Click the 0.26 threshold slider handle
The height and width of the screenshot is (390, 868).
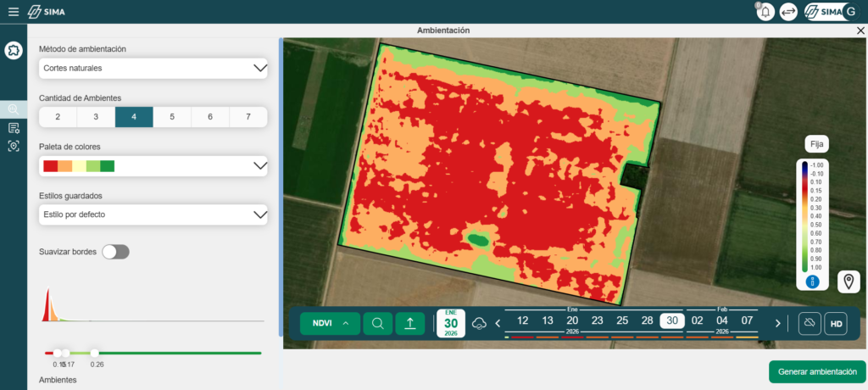click(x=94, y=353)
